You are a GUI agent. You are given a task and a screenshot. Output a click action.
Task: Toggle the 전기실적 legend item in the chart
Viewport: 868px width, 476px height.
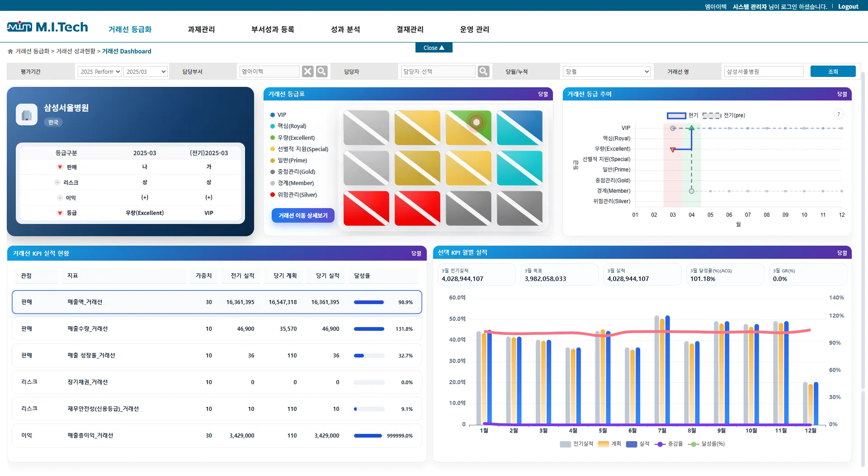pos(576,444)
